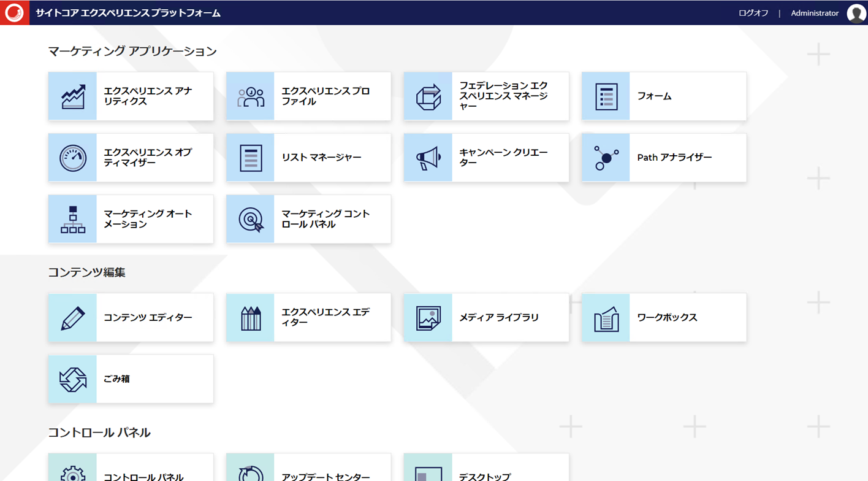Open ワークボックス tile label
Screen dimensions: 868x481
pos(667,318)
